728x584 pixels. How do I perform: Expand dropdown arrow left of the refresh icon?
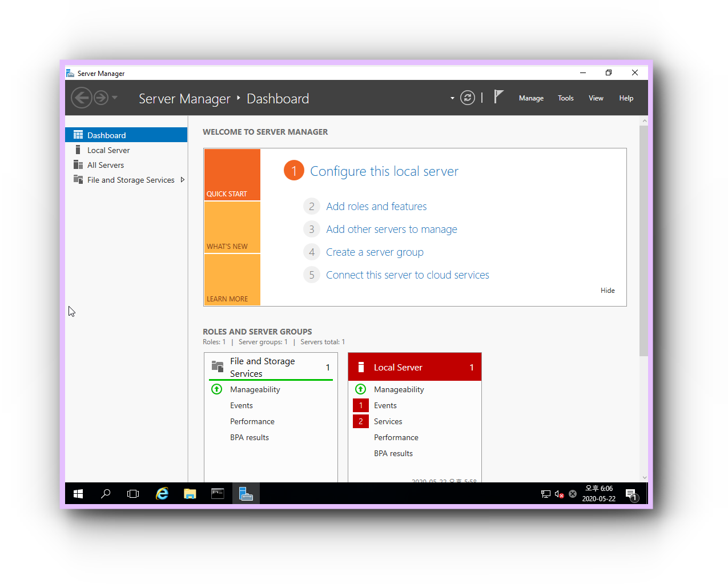pyautogui.click(x=452, y=98)
